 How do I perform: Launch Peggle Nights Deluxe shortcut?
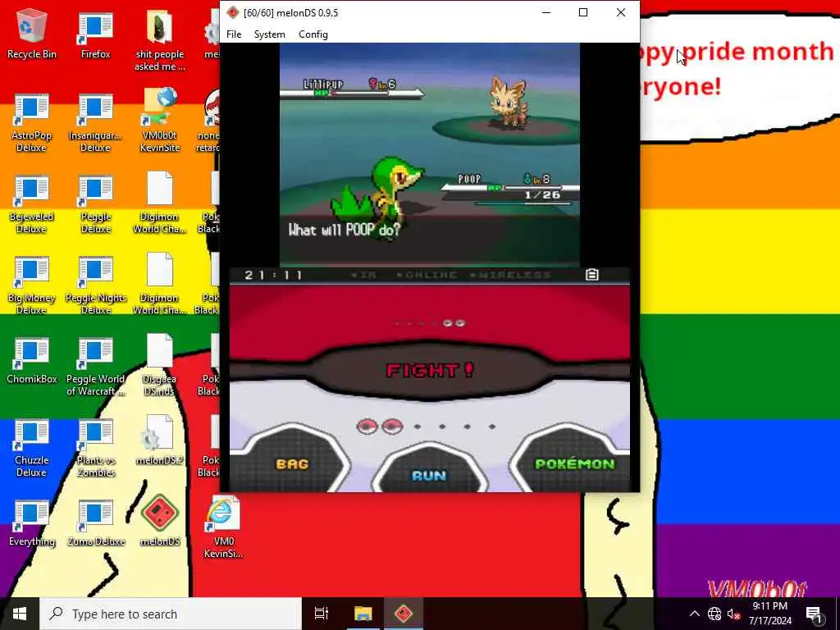coord(95,285)
